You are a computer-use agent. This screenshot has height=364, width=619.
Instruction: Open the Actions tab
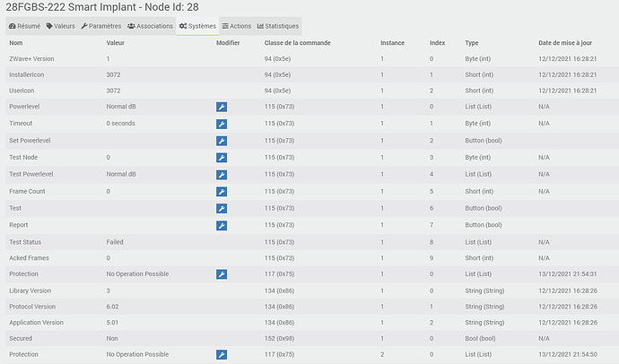237,26
